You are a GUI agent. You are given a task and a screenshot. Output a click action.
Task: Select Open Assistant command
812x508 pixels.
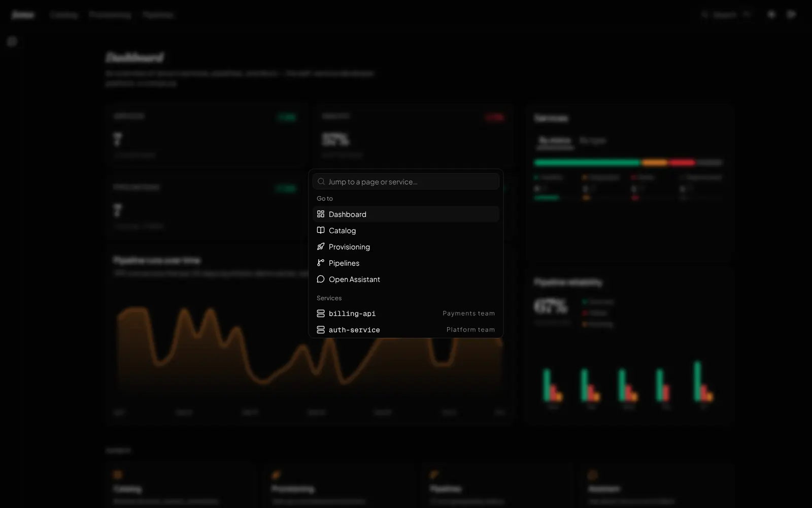tap(406, 279)
